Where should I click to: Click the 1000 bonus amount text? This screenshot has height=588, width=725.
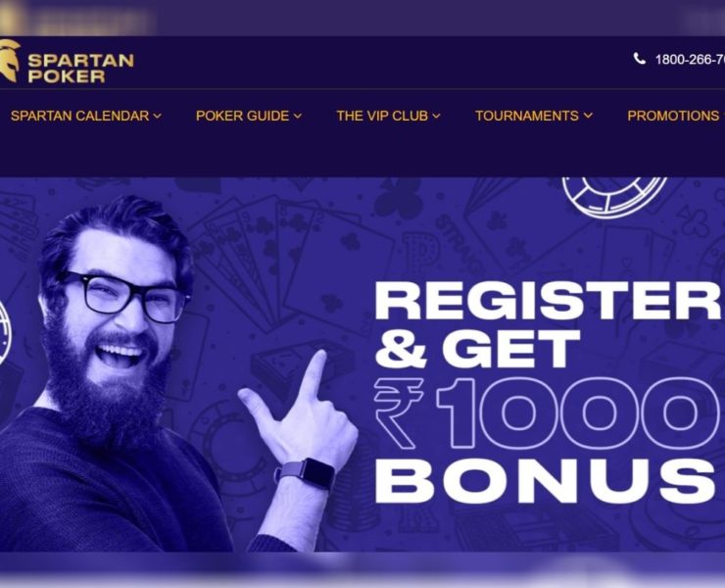coord(579,413)
